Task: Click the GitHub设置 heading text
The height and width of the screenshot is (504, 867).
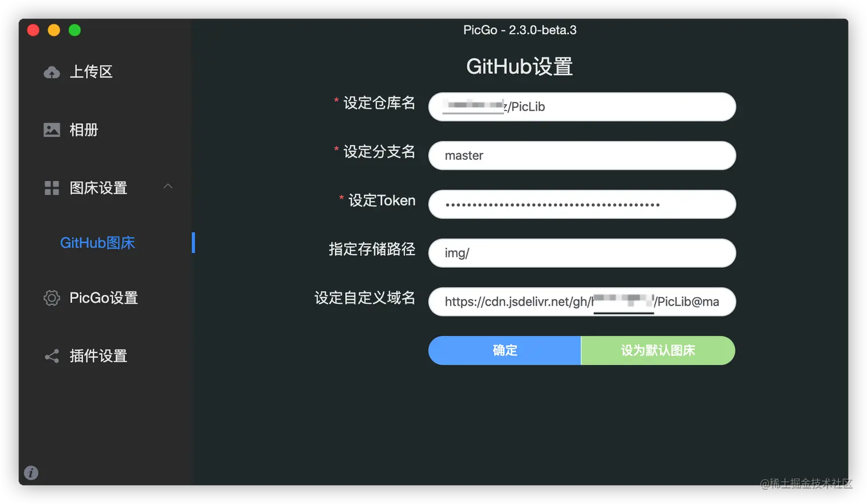Action: (520, 67)
